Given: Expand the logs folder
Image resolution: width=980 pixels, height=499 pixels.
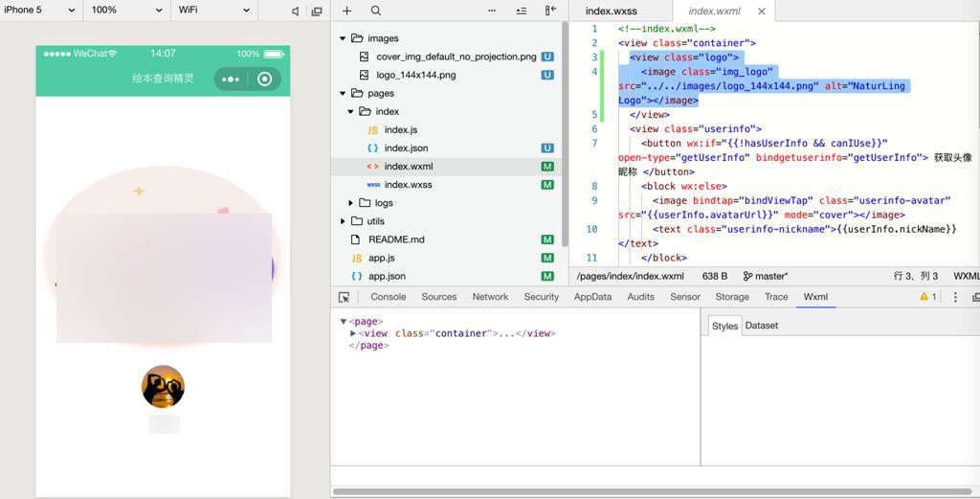Looking at the screenshot, I should tap(350, 203).
